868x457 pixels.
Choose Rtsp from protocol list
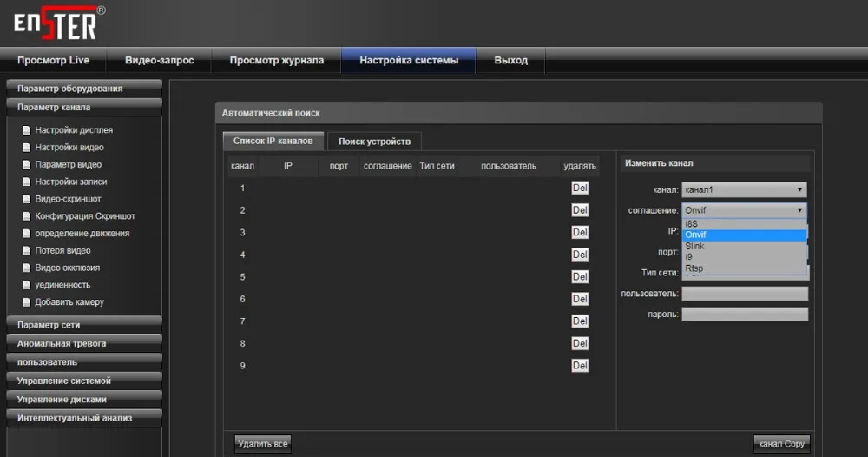tap(744, 268)
